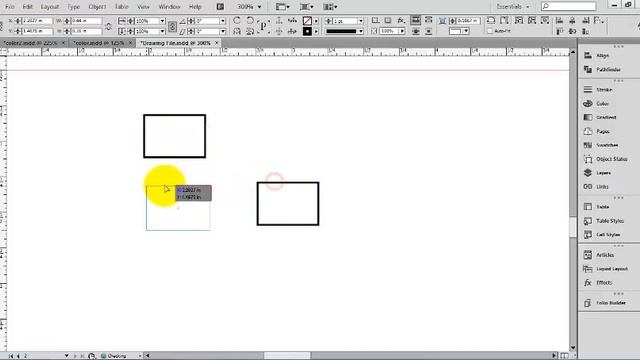Open the Gradient panel
Image resolution: width=640 pixels, height=360 pixels.
coord(600,118)
